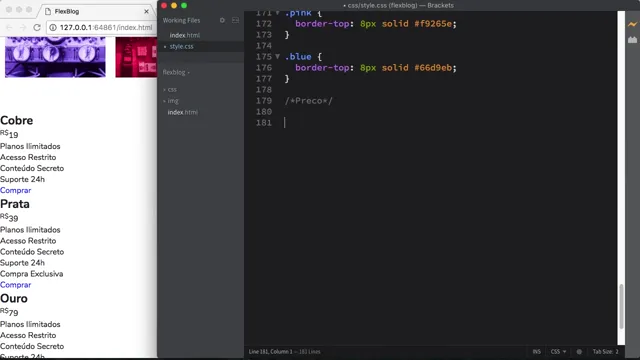Click the Live Preview lightning icon
Screen dimensions: 640x360
[632, 24]
